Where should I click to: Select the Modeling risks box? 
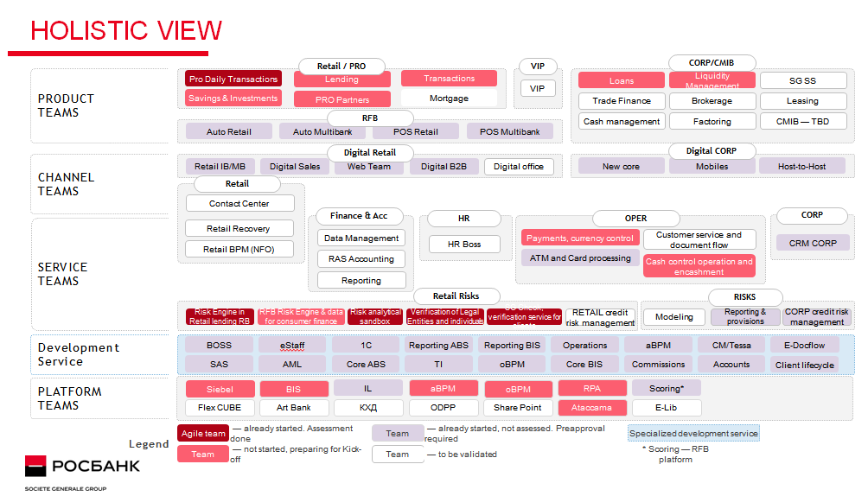pos(674,317)
